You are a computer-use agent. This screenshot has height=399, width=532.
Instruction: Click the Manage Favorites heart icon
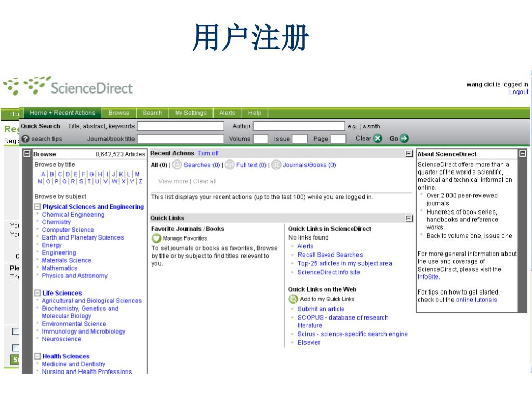pyautogui.click(x=156, y=238)
